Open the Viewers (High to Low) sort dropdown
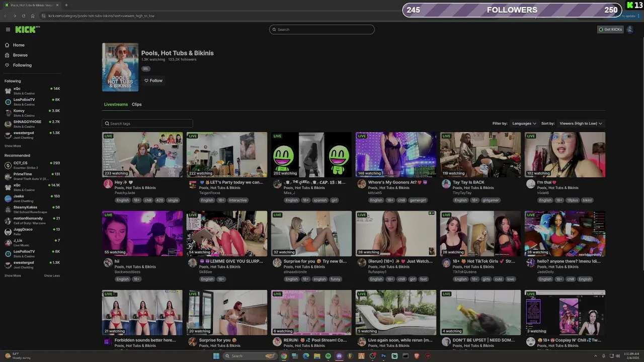This screenshot has height=362, width=644. (581, 124)
